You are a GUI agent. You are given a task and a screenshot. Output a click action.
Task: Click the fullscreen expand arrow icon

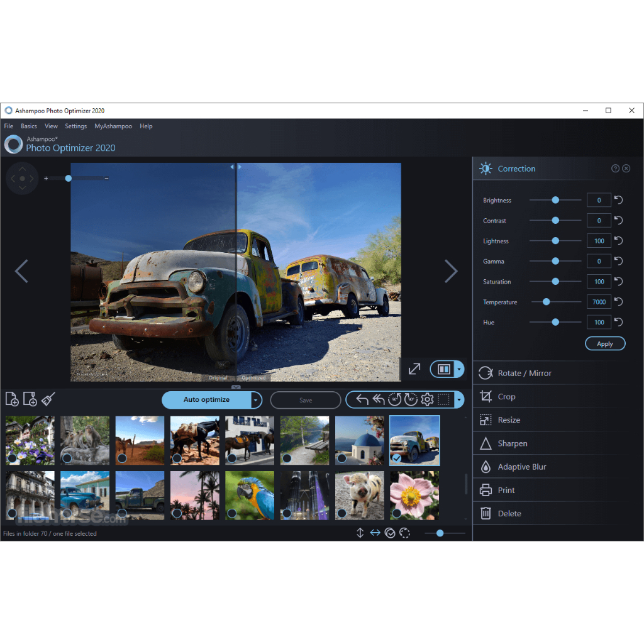click(414, 369)
